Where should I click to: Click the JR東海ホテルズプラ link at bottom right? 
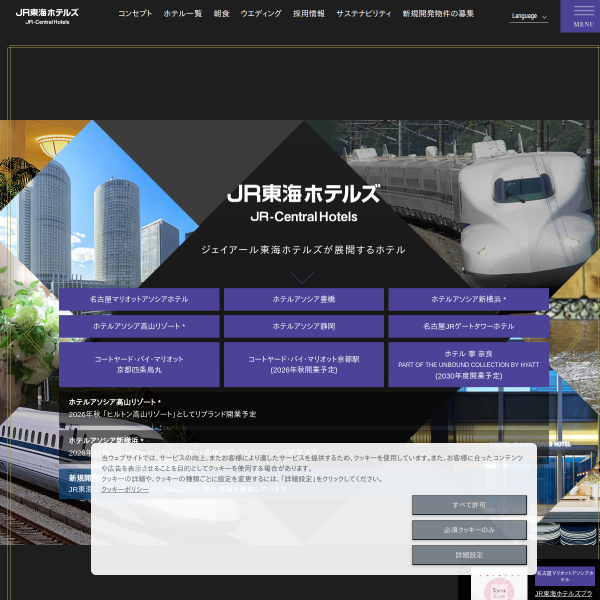[x=564, y=593]
